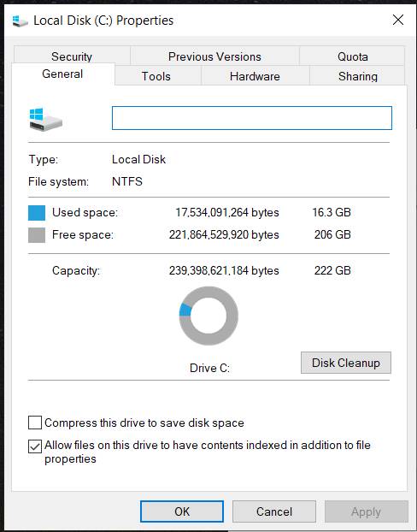Click the Windows drive icon beside the name field
The width and height of the screenshot is (417, 532).
(46, 119)
